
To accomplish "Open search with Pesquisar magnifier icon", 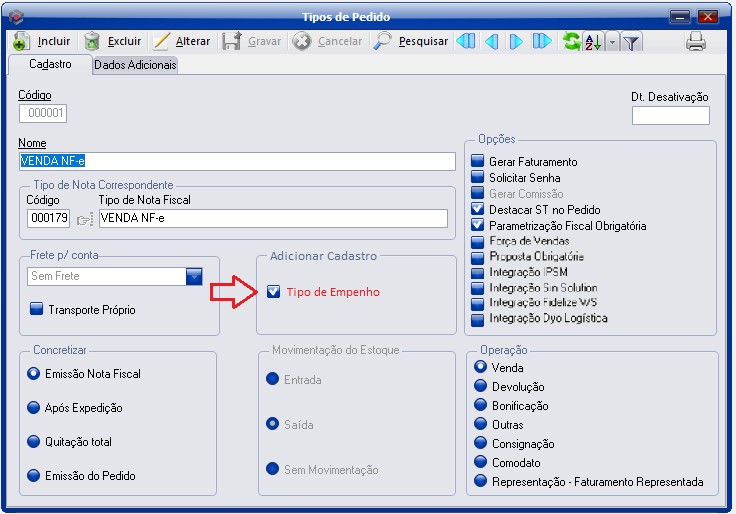I will pos(383,41).
